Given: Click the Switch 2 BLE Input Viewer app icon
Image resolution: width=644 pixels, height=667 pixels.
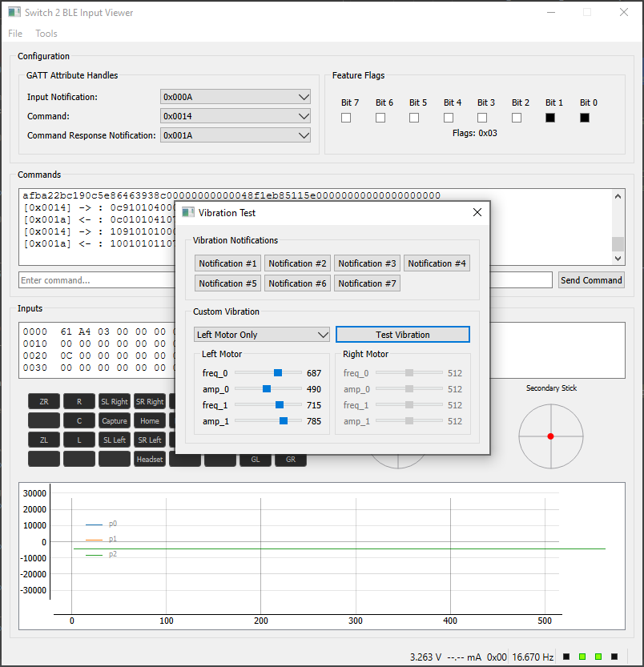Looking at the screenshot, I should [14, 12].
